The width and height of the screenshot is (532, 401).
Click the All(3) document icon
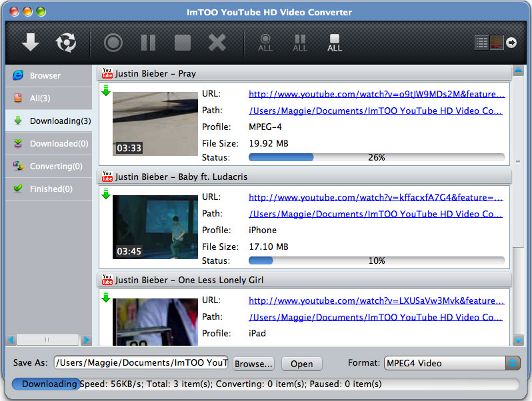(18, 98)
